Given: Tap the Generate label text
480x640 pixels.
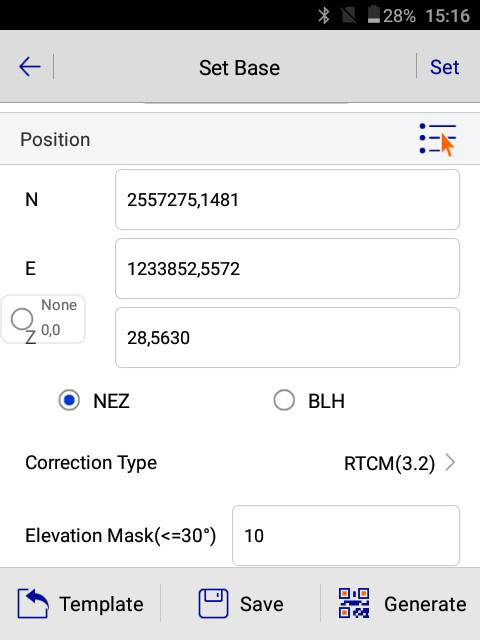Looking at the screenshot, I should pos(425,604).
